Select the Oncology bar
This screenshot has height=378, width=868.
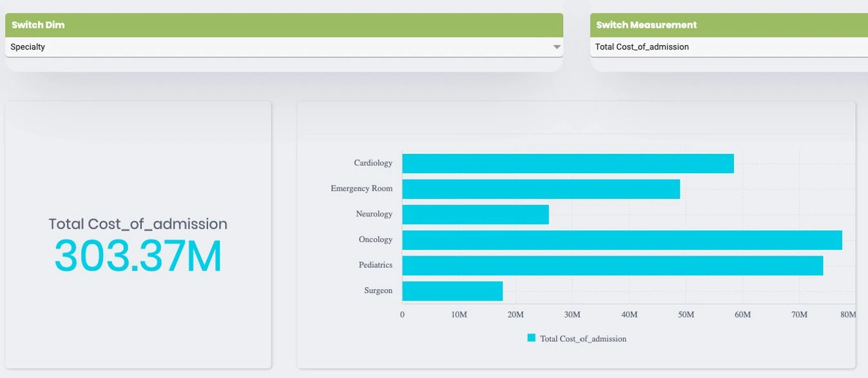click(622, 240)
